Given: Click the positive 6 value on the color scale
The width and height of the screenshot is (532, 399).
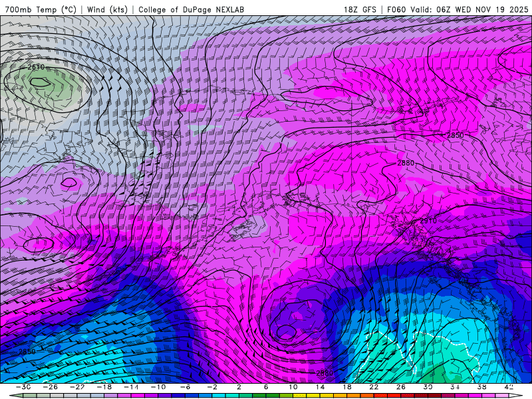Looking at the screenshot, I should coord(265,387).
